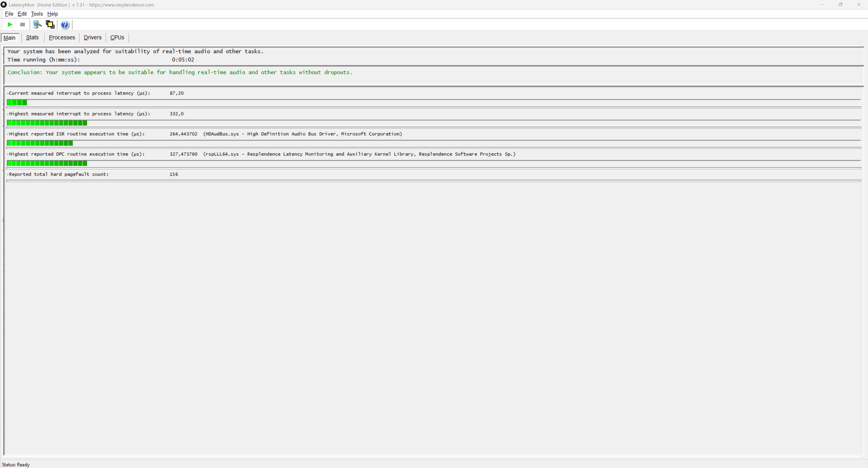Click the yellow overlapping windows icon

(x=50, y=25)
